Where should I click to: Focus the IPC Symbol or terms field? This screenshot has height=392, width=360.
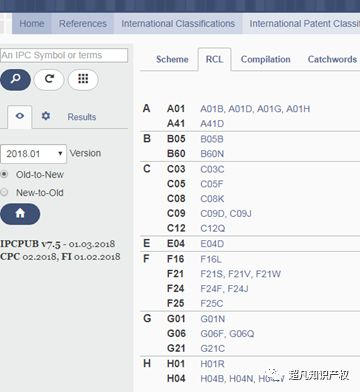64,55
